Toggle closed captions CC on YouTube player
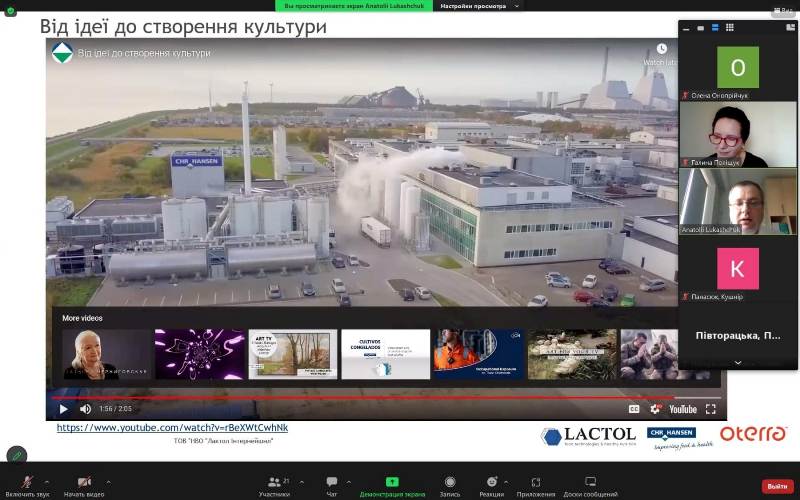The width and height of the screenshot is (800, 500). pos(633,409)
